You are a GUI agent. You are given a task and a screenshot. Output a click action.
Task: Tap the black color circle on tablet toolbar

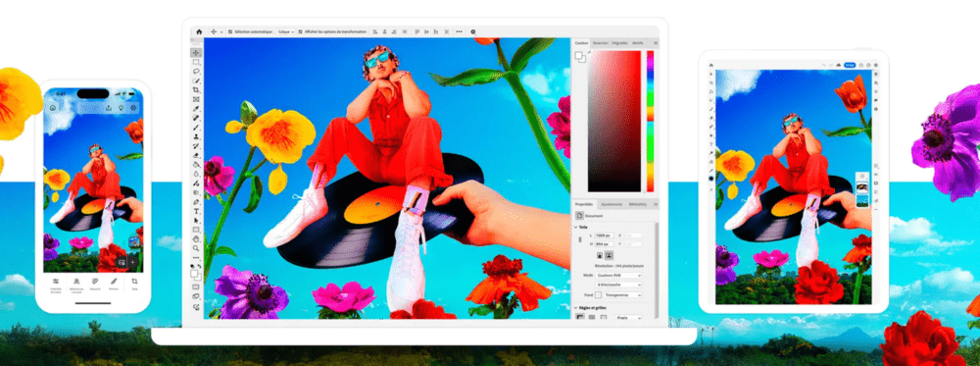pyautogui.click(x=711, y=179)
